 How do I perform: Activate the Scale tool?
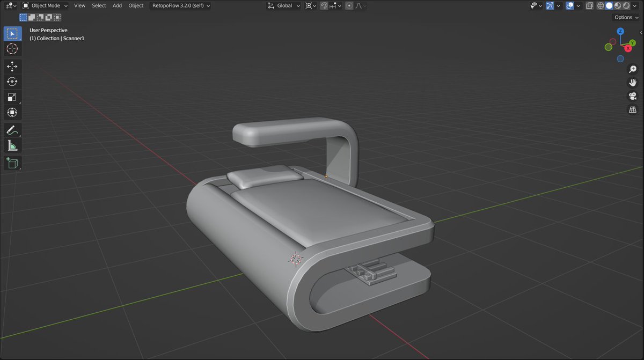12,97
